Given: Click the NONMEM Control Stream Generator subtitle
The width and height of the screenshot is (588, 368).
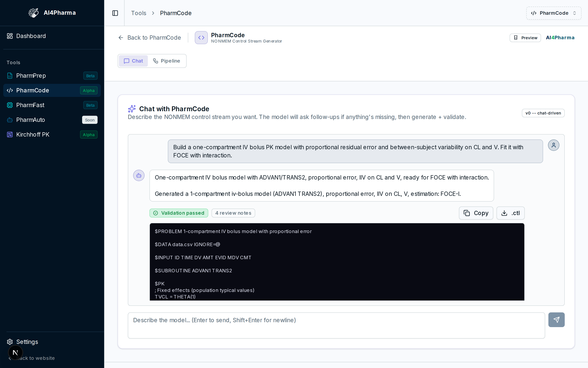Looking at the screenshot, I should (x=246, y=41).
